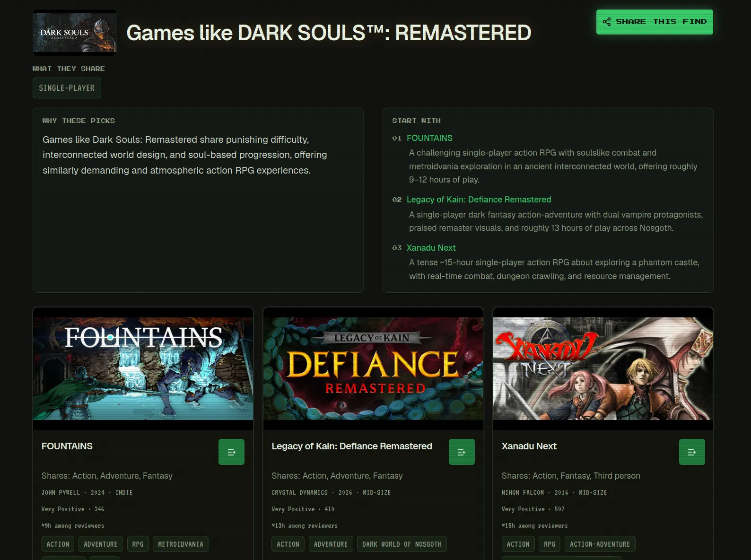Select the DARK WORLD OF NOSGOTH tag
This screenshot has width=751, height=560.
click(402, 544)
